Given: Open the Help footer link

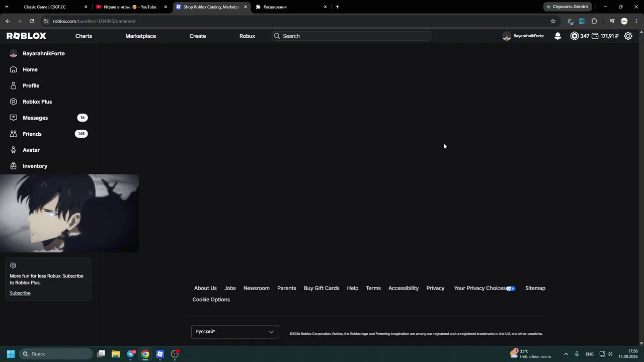Looking at the screenshot, I should pos(353,288).
